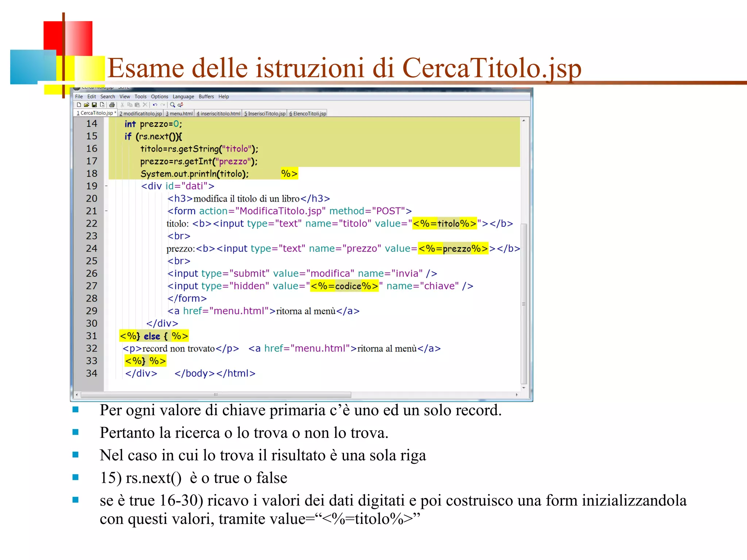The image size is (747, 560).
Task: Open the Search menu
Action: click(108, 97)
